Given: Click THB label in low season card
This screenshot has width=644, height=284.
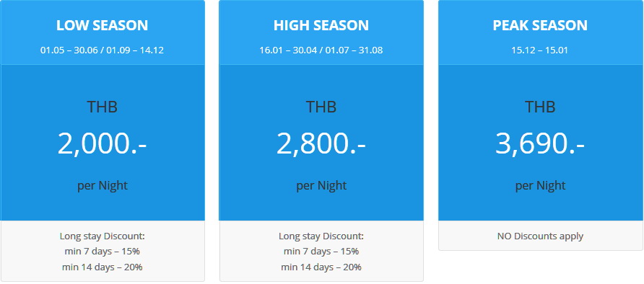Looking at the screenshot, I should pos(102,107).
